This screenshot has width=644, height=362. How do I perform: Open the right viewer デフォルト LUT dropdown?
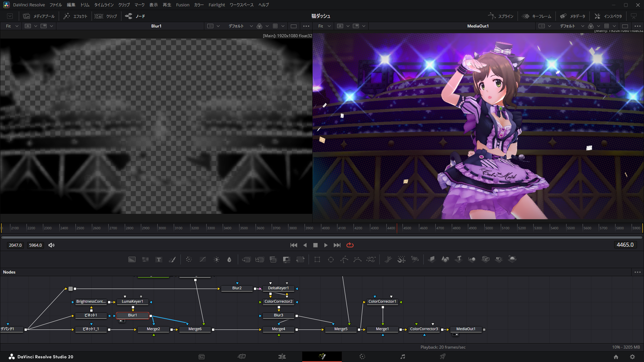[x=571, y=26]
